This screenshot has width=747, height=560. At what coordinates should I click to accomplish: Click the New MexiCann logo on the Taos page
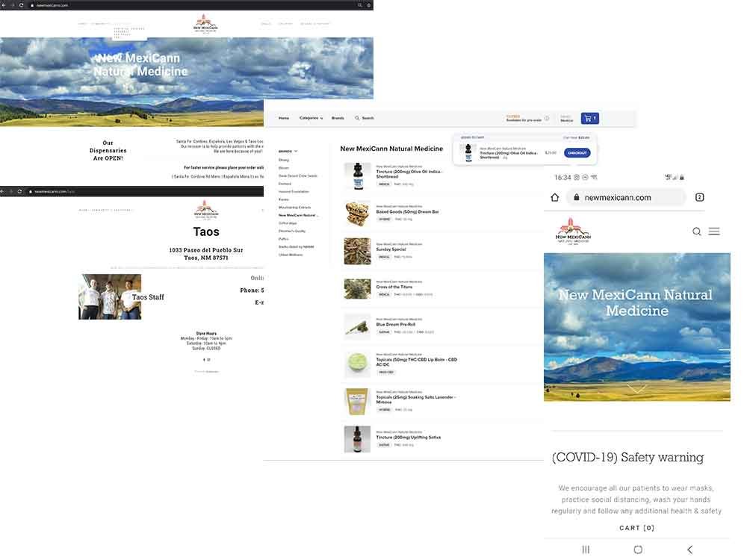[x=206, y=210]
